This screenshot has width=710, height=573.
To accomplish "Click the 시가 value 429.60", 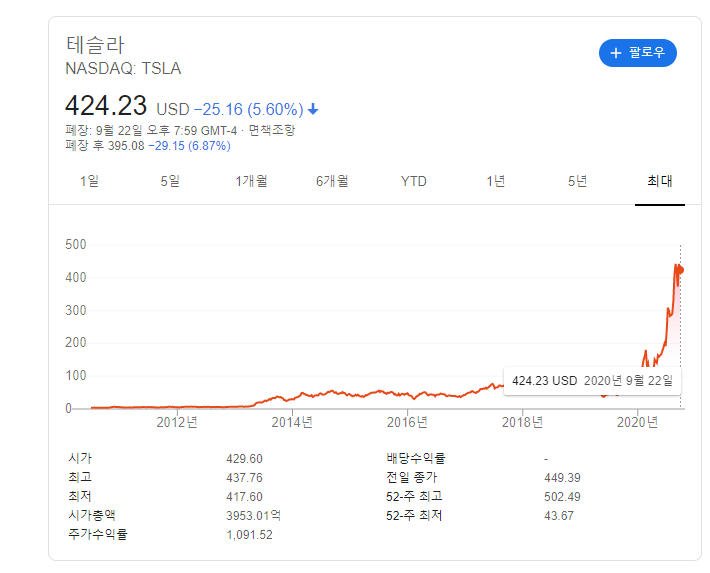I will pyautogui.click(x=245, y=459).
